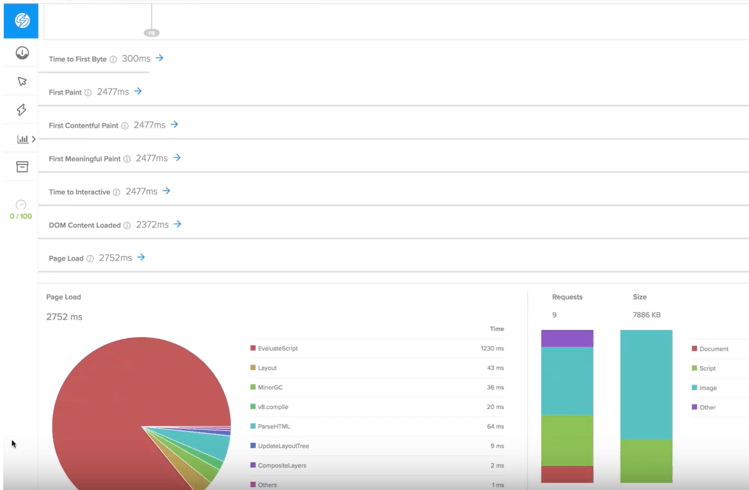The image size is (749, 490).
Task: Expand the chevron next to chart icon
Action: tap(34, 139)
